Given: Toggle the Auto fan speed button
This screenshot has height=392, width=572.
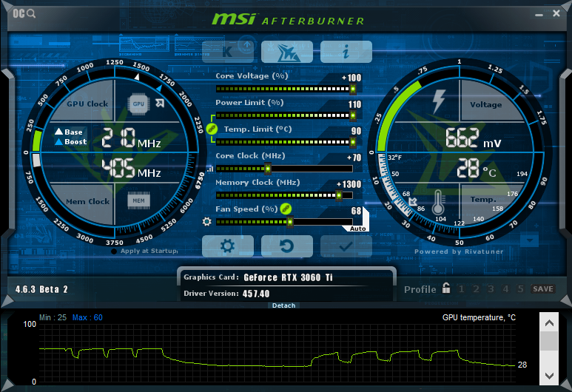Looking at the screenshot, I should tap(357, 229).
